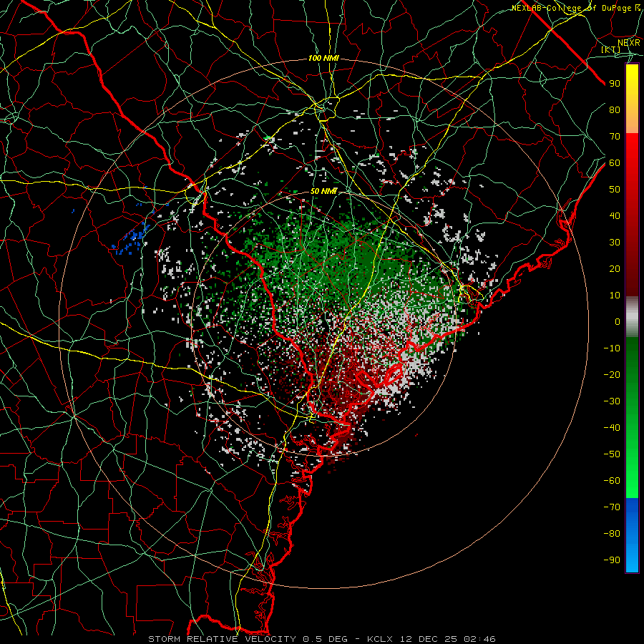Click the 40 value on the velocity scale
This screenshot has width=644, height=644.
coord(615,215)
